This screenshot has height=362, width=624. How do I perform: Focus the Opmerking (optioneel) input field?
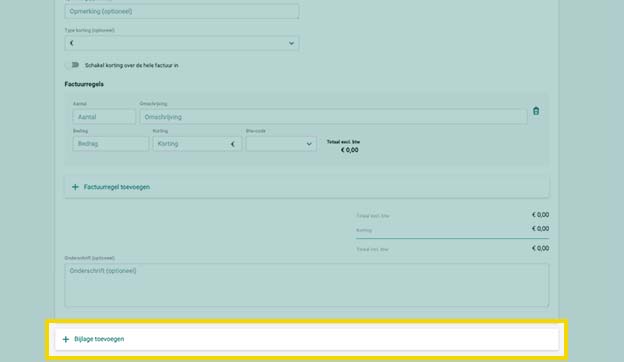[x=182, y=11]
